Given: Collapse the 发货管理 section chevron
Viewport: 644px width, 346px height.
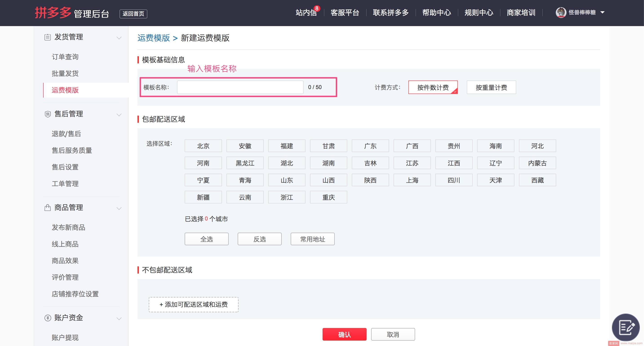Looking at the screenshot, I should pyautogui.click(x=119, y=38).
